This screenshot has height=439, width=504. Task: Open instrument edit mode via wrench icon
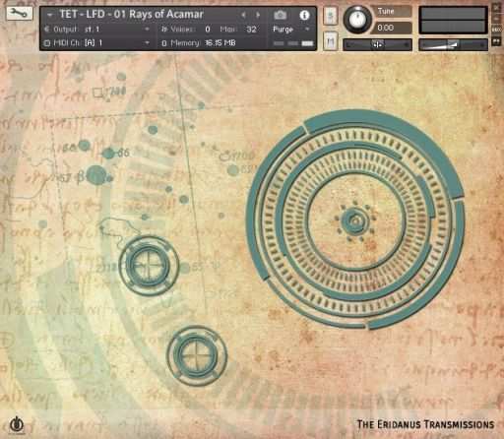coord(19,14)
